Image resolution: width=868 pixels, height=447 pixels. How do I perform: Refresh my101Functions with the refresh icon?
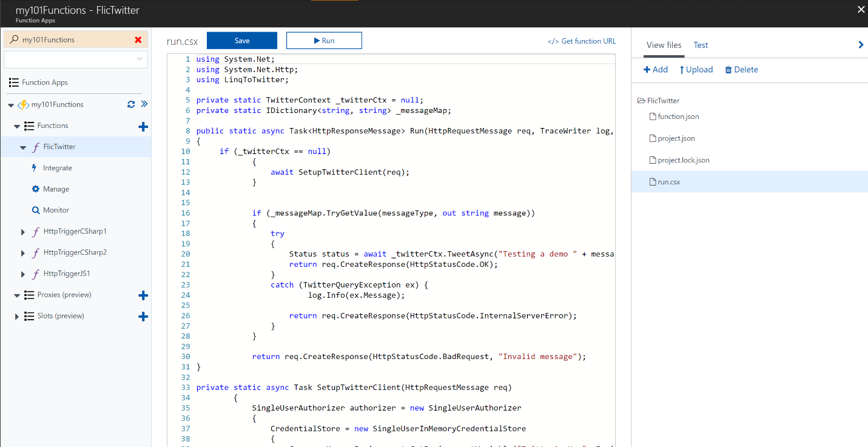pyautogui.click(x=131, y=104)
